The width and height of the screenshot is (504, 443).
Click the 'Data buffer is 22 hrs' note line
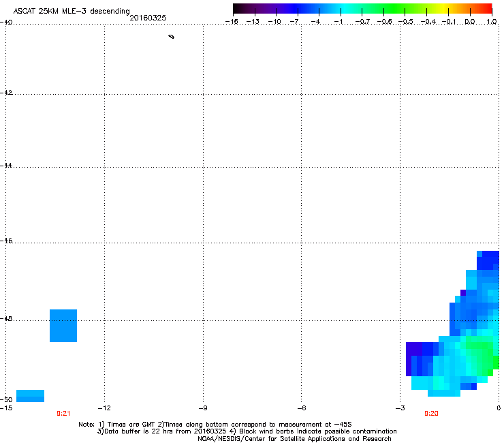(x=247, y=431)
